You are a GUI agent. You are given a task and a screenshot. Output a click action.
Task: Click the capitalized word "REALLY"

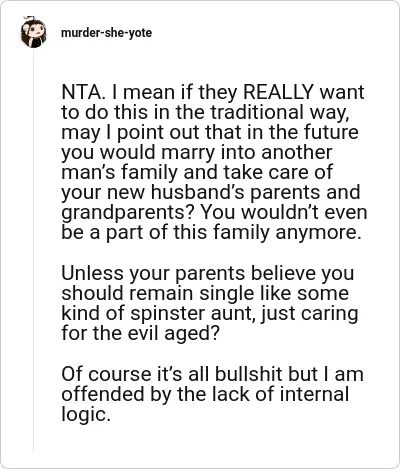click(x=278, y=92)
